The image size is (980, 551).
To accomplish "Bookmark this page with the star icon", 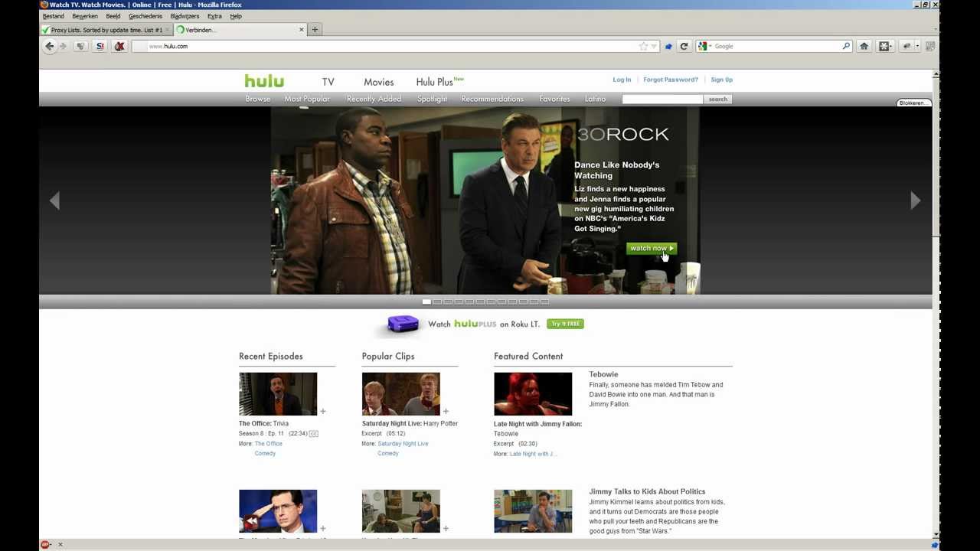I will [643, 46].
